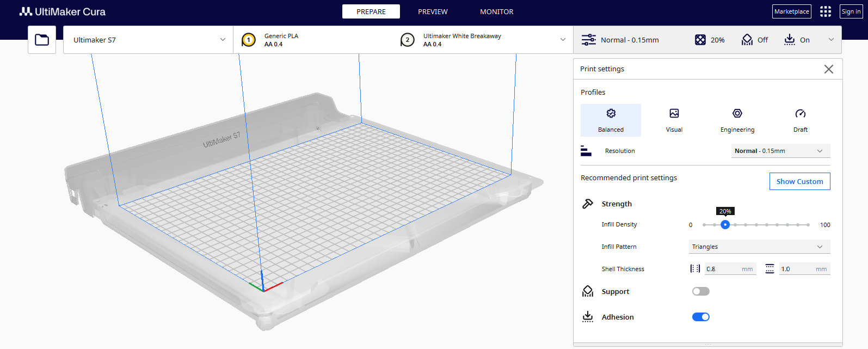Click the wall thickness 0.8 mm field
This screenshot has width=868, height=349.
coord(730,268)
